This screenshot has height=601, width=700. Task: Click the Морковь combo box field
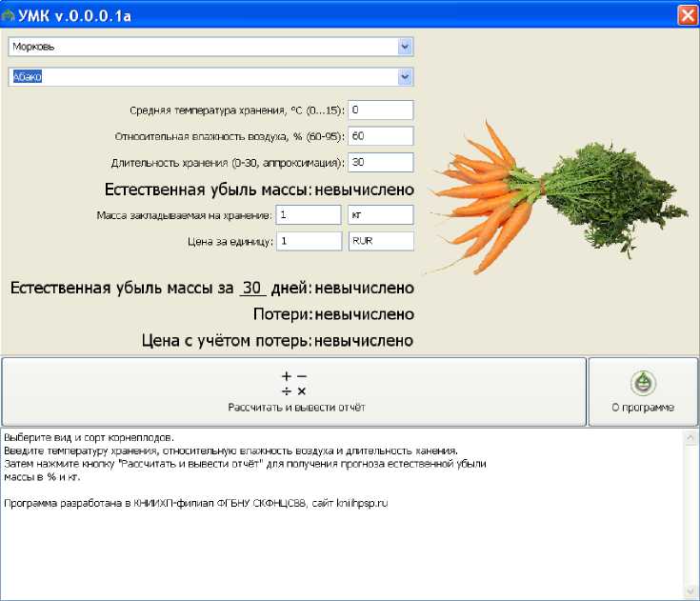coord(210,47)
